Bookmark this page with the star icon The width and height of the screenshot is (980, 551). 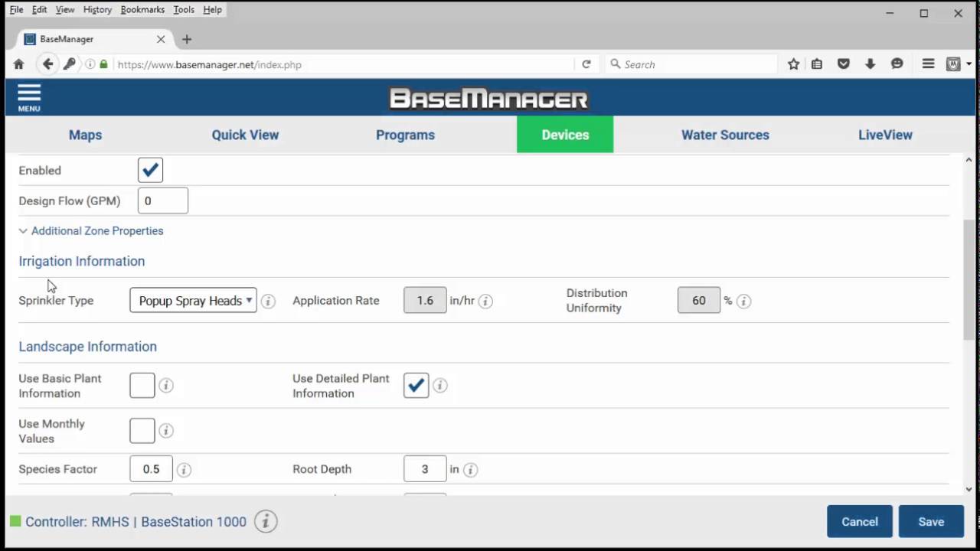point(794,64)
